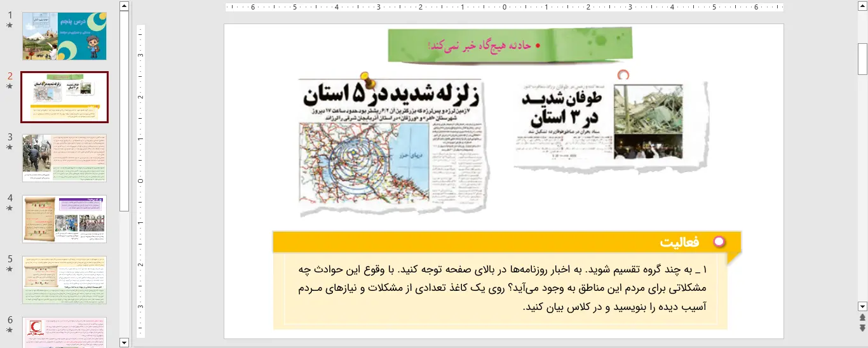Click the animation star icon under slide 1
Viewport: 868px width, 348px height.
[x=10, y=25]
